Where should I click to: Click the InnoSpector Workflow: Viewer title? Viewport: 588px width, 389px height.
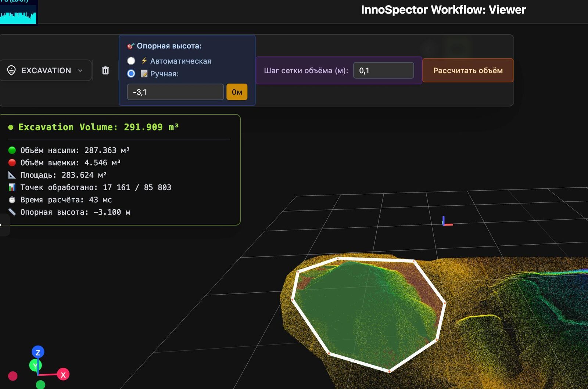tap(443, 10)
